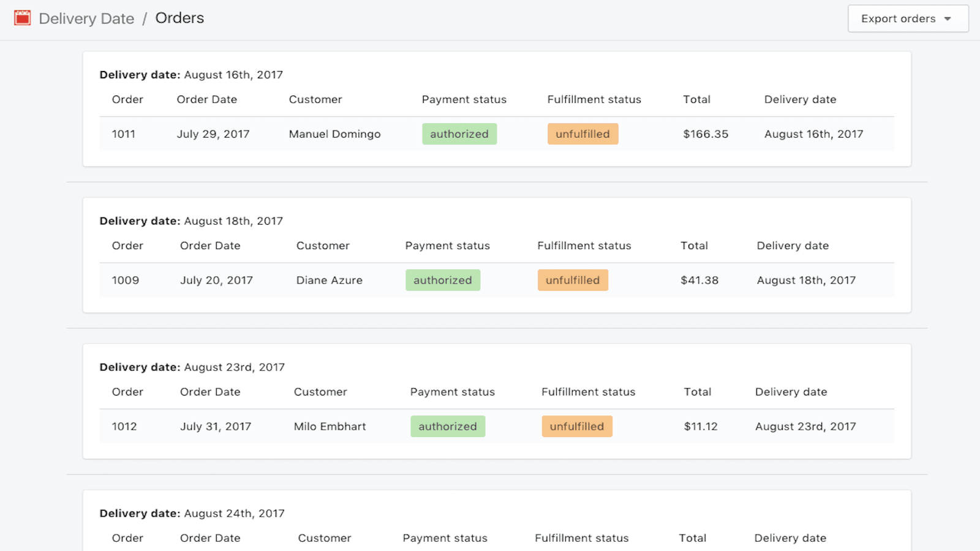Open the Delivery Date breadcrumb link
980x551 pixels.
(86, 18)
